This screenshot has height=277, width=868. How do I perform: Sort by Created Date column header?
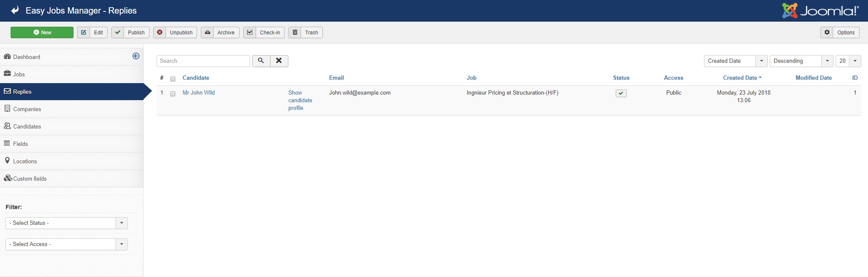[742, 78]
